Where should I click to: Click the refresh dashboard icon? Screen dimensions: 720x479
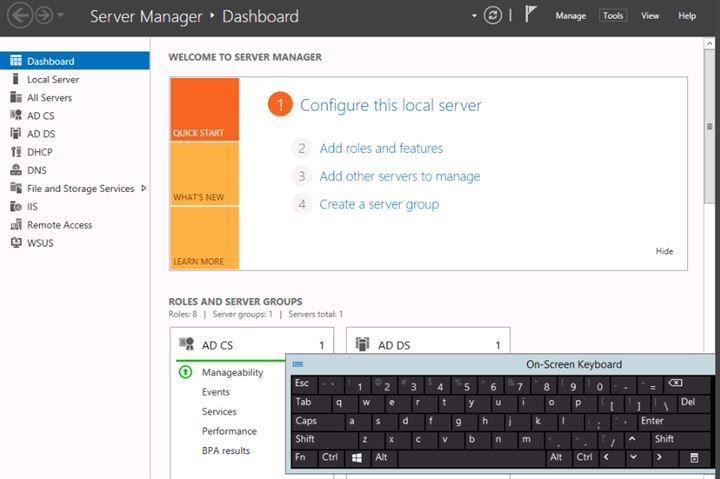click(x=492, y=16)
